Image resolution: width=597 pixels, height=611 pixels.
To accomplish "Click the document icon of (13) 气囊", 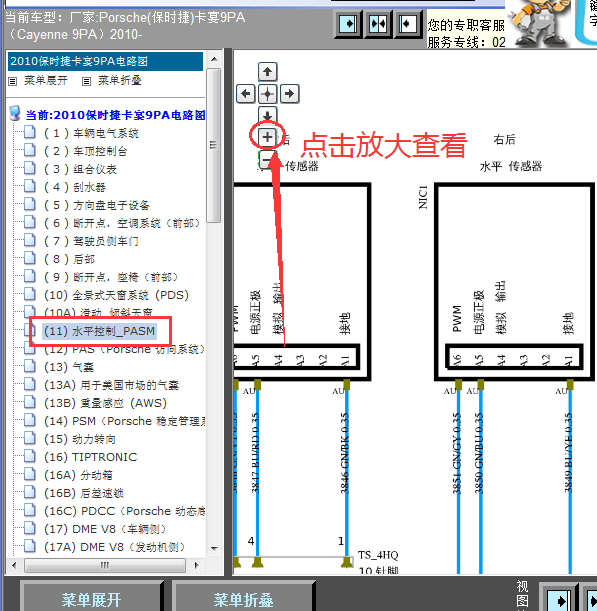I will coord(30,366).
